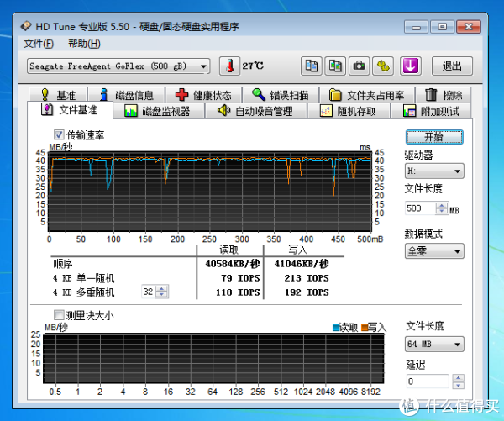The image size is (504, 421).
Task: Click the queue depth 32 field
Action: (149, 292)
